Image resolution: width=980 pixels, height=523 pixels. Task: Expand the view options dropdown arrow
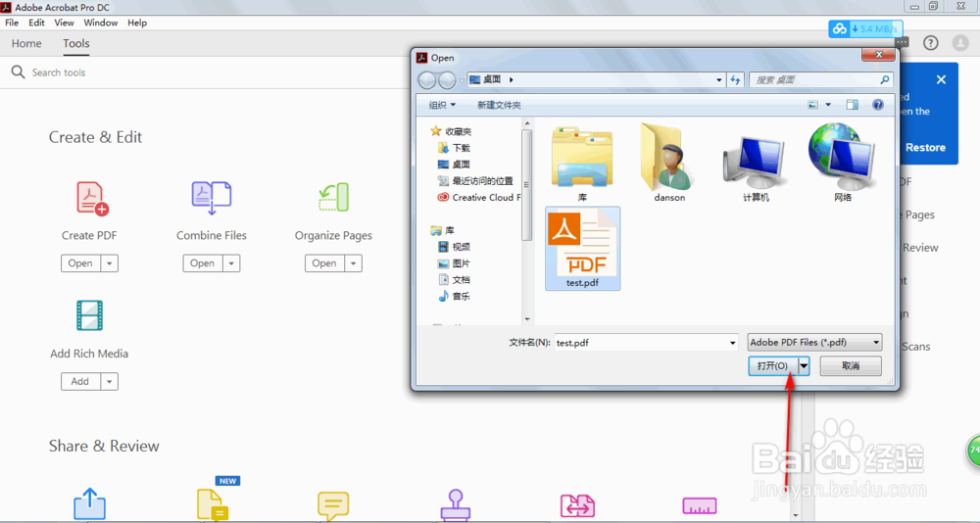[829, 105]
